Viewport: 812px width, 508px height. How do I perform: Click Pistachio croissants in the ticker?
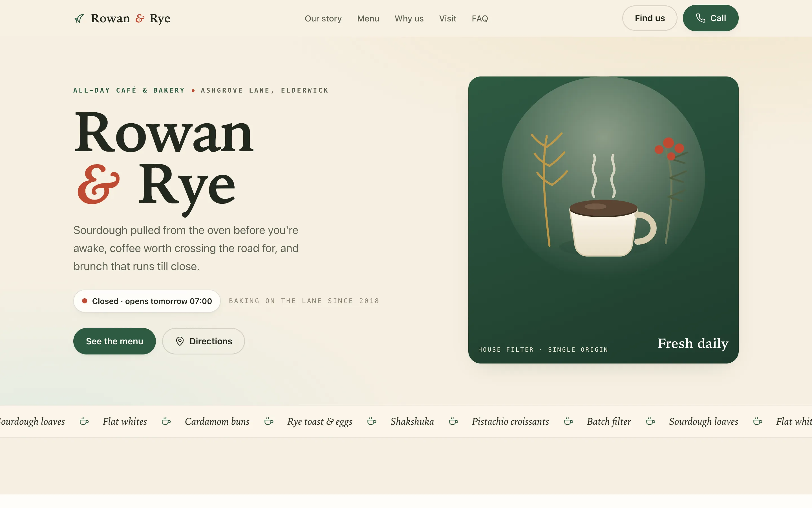click(x=510, y=421)
